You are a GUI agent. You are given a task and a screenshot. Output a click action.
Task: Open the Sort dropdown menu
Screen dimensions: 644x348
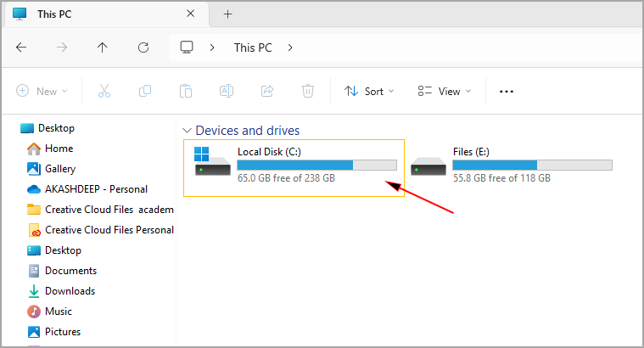[x=369, y=91]
